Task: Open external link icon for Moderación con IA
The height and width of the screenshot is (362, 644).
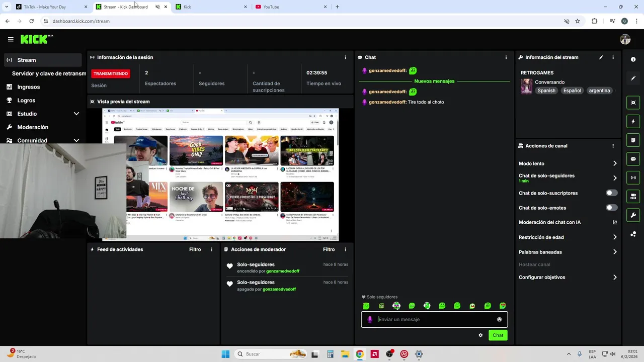Action: (615, 222)
